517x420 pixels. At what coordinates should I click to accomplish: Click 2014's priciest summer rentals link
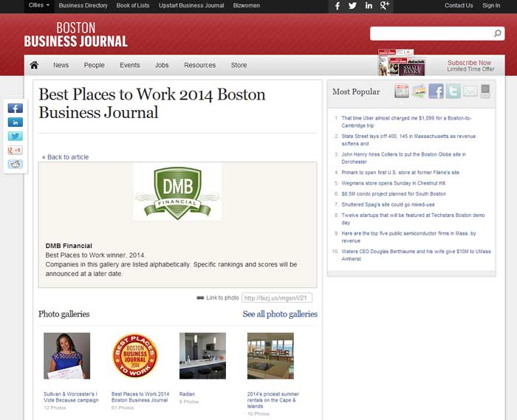pyautogui.click(x=273, y=400)
